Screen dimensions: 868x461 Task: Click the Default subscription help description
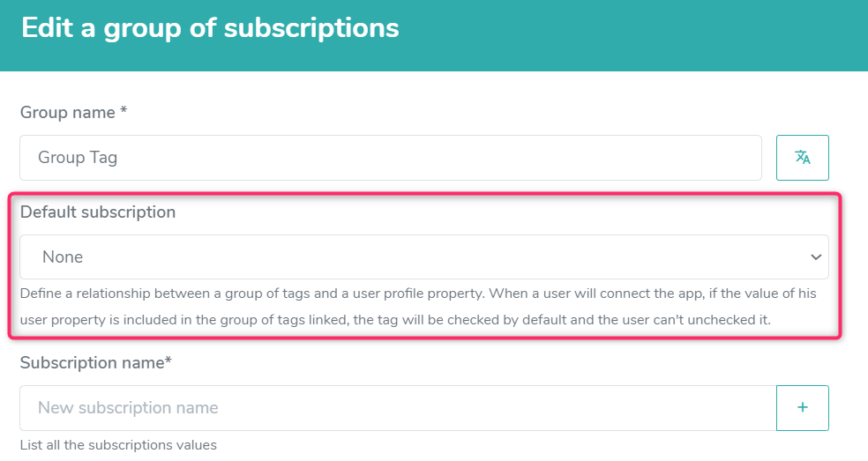(418, 307)
